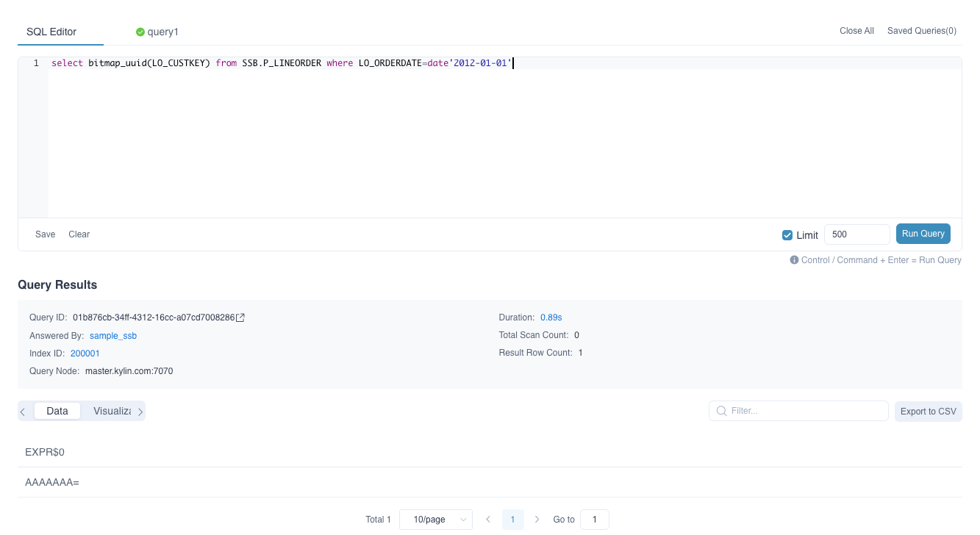The image size is (980, 535).
Task: Select the query1 tab
Action: (162, 32)
